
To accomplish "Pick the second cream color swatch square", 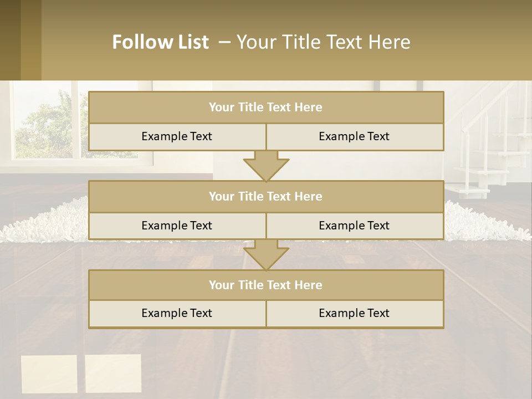I will pos(113,374).
